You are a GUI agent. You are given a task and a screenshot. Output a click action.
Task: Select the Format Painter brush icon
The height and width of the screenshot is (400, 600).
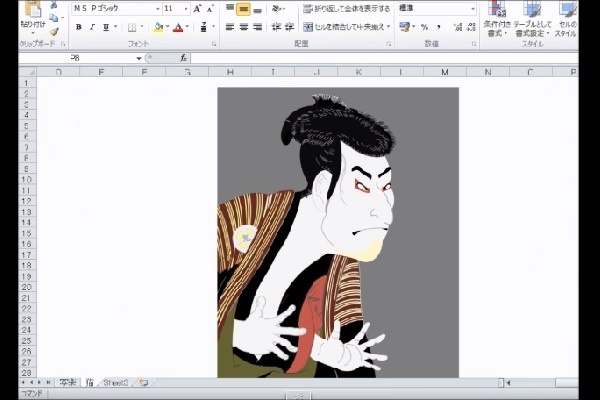pos(54,31)
